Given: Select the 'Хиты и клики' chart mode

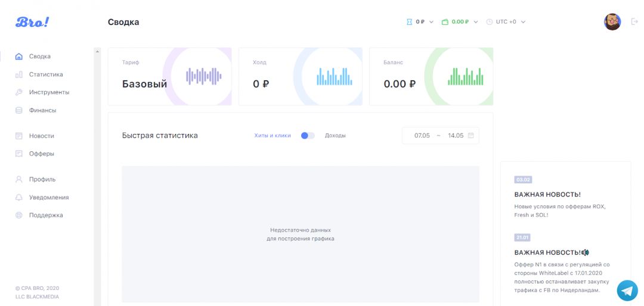Looking at the screenshot, I should [273, 136].
